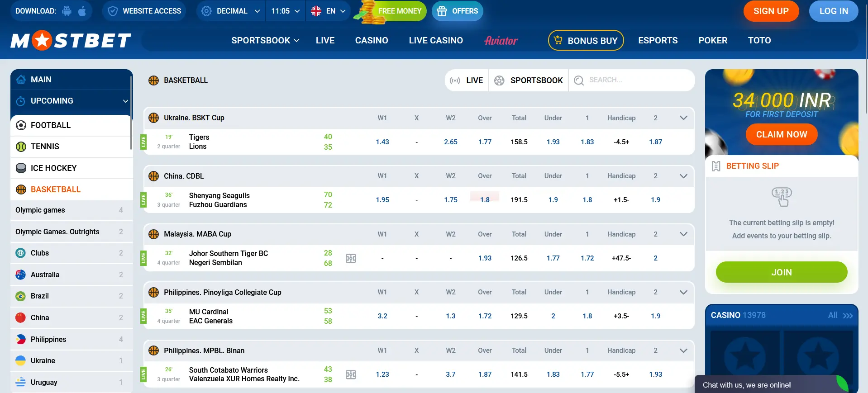Click the Brazil flag icon
Image resolution: width=868 pixels, height=393 pixels.
click(21, 296)
